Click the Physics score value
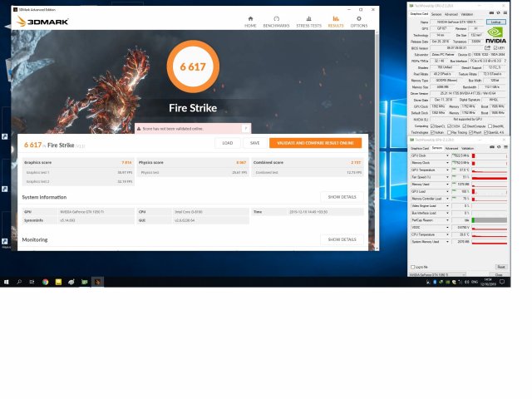The image size is (532, 399). 241,163
